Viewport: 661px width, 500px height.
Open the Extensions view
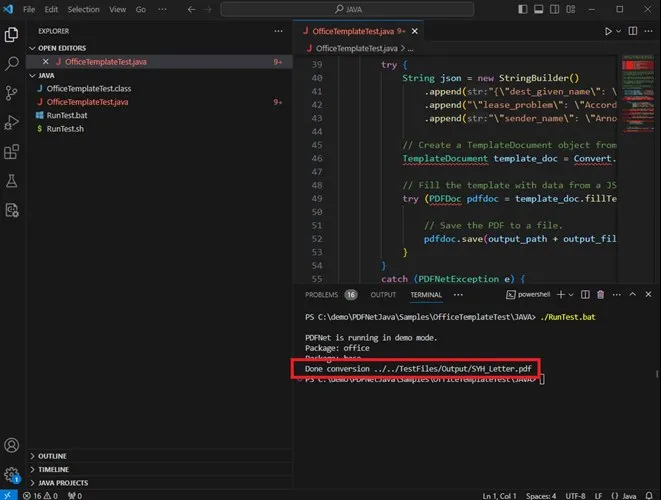coord(12,152)
